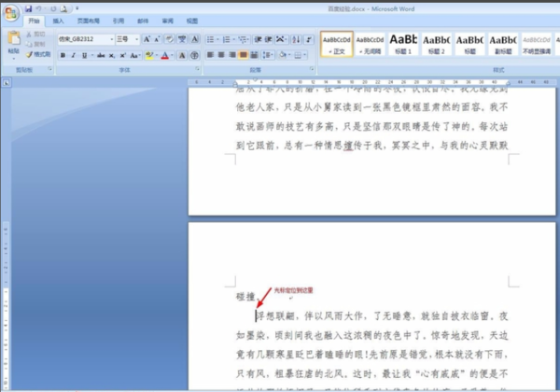Screen dimensions: 560x392
Task: Toggle subscript formatting
Action: tap(112, 55)
